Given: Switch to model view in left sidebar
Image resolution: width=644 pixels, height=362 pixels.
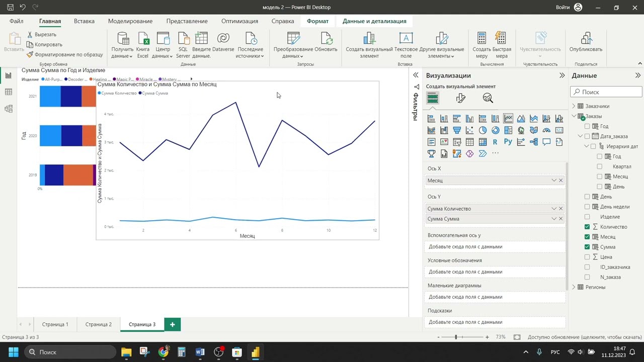Looking at the screenshot, I should click(8, 109).
